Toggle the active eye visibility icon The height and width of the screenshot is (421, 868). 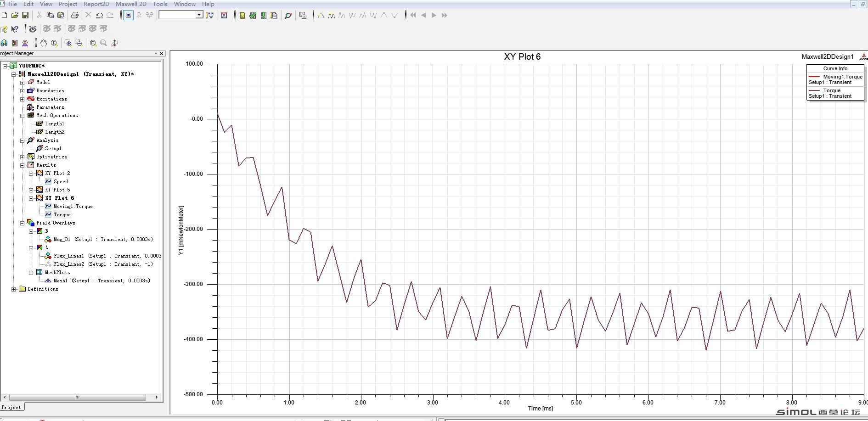tap(33, 29)
